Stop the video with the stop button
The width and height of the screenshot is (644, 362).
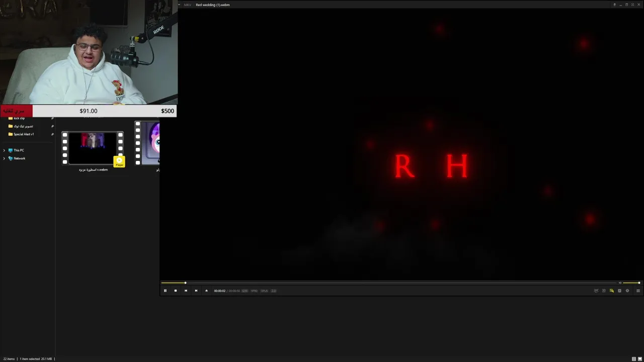click(175, 291)
